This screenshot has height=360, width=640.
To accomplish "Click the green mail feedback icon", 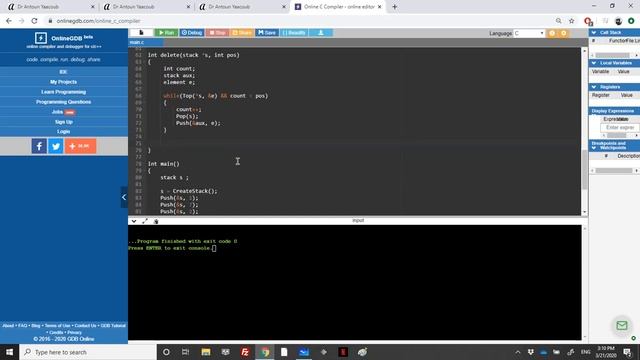I will click(622, 325).
